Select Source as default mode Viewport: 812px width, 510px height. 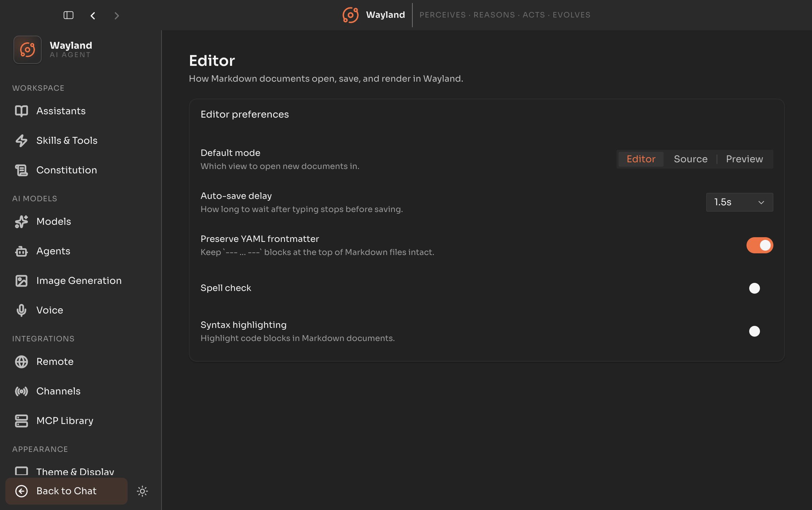690,159
